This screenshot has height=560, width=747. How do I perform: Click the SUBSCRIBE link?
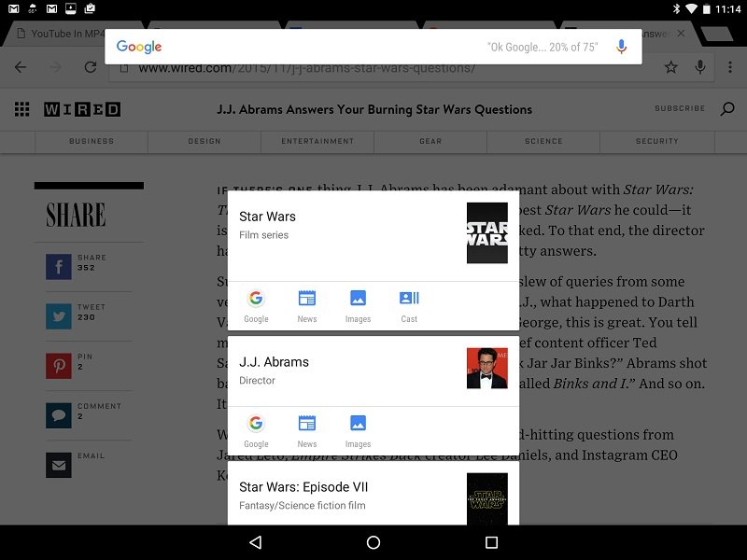680,108
